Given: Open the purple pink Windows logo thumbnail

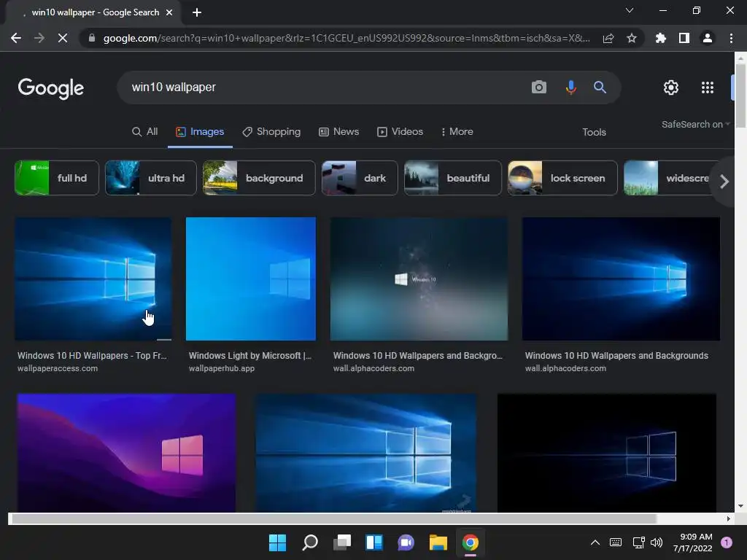Looking at the screenshot, I should (126, 453).
